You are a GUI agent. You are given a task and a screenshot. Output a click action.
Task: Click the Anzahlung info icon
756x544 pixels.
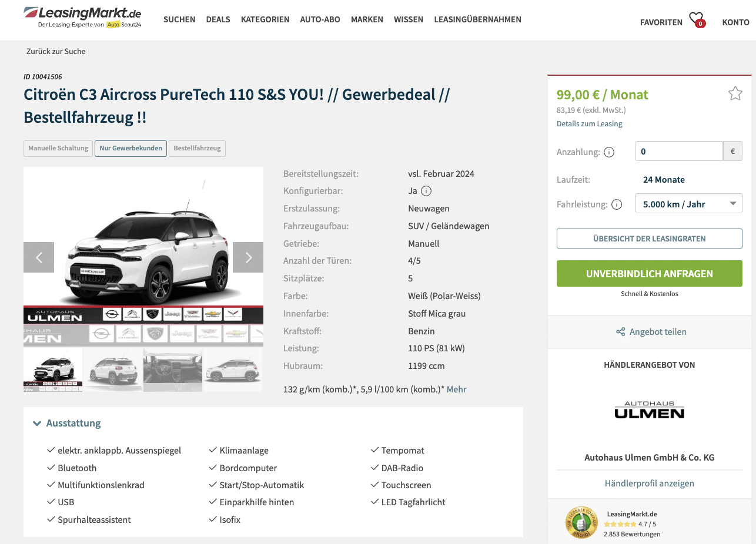(609, 152)
